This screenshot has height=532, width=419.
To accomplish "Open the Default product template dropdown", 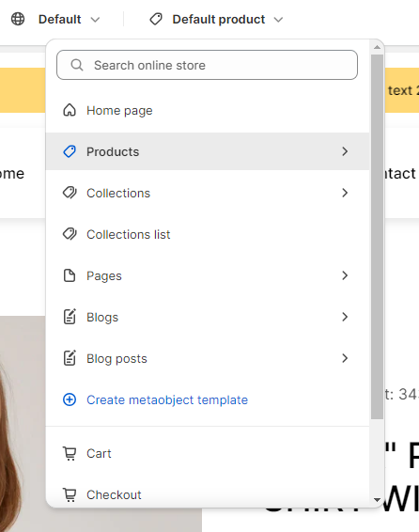I will click(216, 20).
